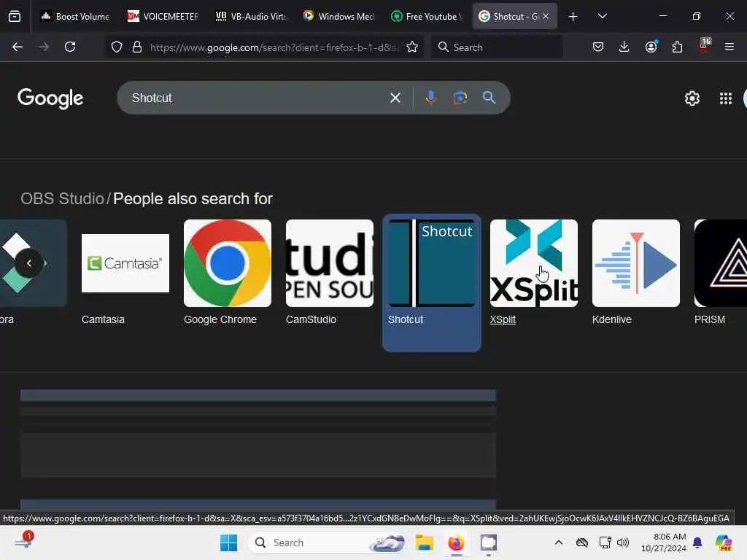Screen dimensions: 747x560
Task: Open widgets icon with badge 1
Action: coord(24,542)
